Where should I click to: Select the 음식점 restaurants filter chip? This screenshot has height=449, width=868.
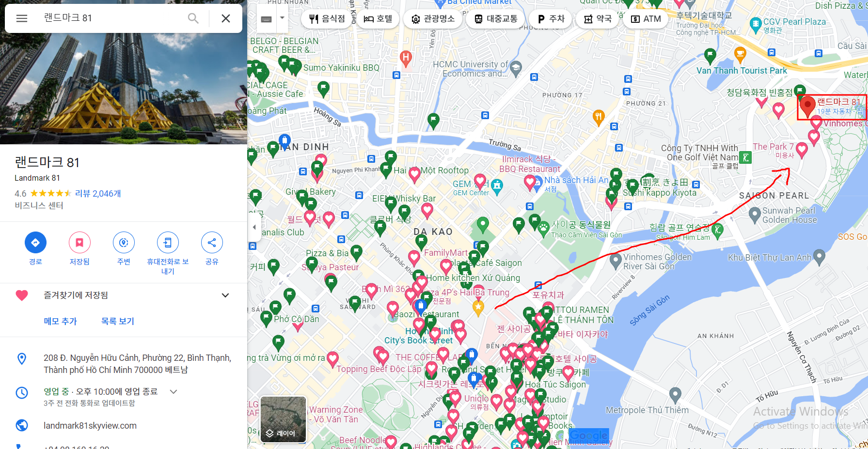point(327,19)
